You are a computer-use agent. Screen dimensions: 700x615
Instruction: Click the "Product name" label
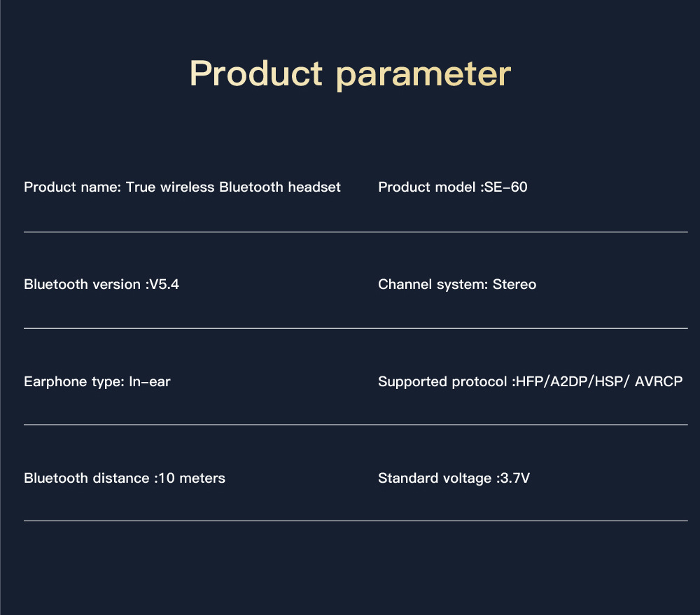[72, 187]
